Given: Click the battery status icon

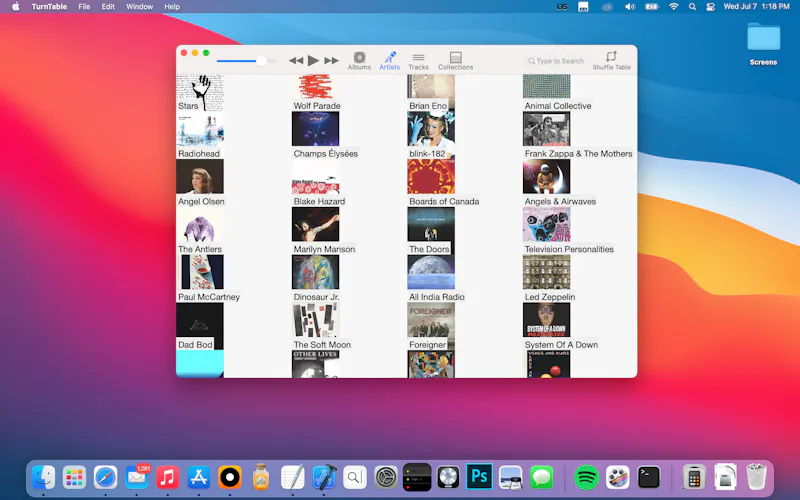Looking at the screenshot, I should click(652, 7).
